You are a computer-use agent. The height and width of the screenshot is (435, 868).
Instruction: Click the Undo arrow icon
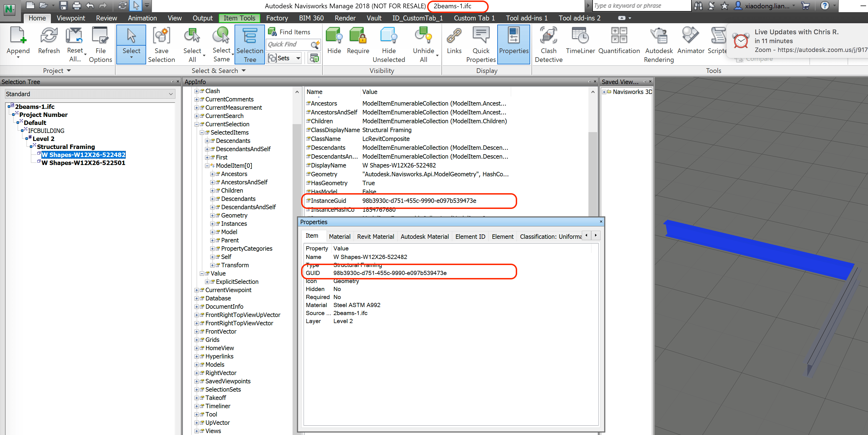(90, 6)
